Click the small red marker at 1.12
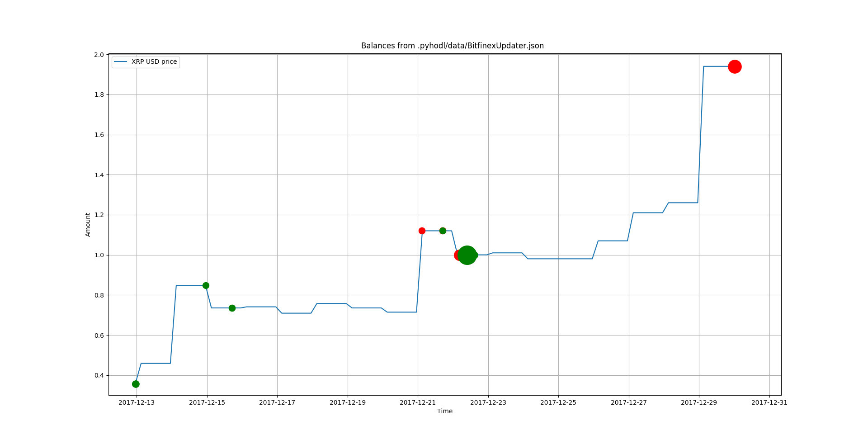This screenshot has height=444, width=868. [x=422, y=231]
